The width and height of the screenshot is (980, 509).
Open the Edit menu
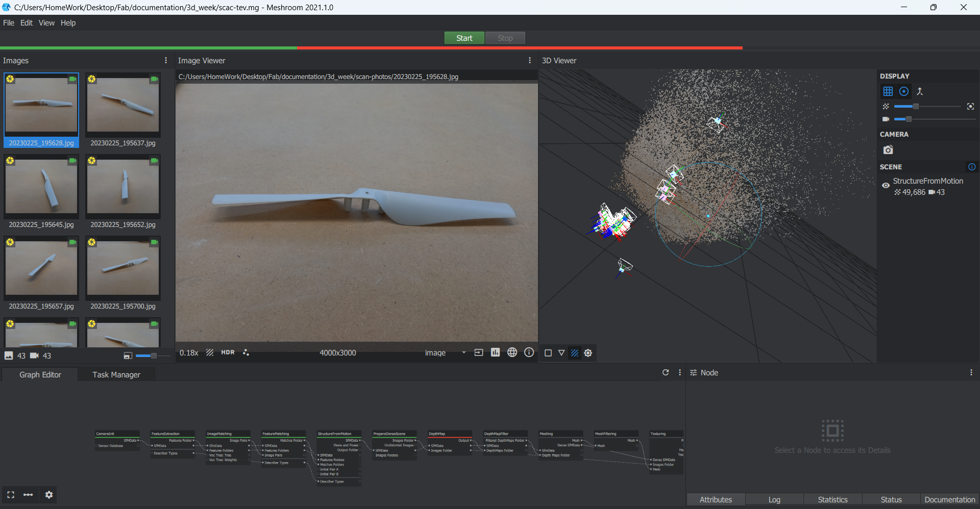27,22
